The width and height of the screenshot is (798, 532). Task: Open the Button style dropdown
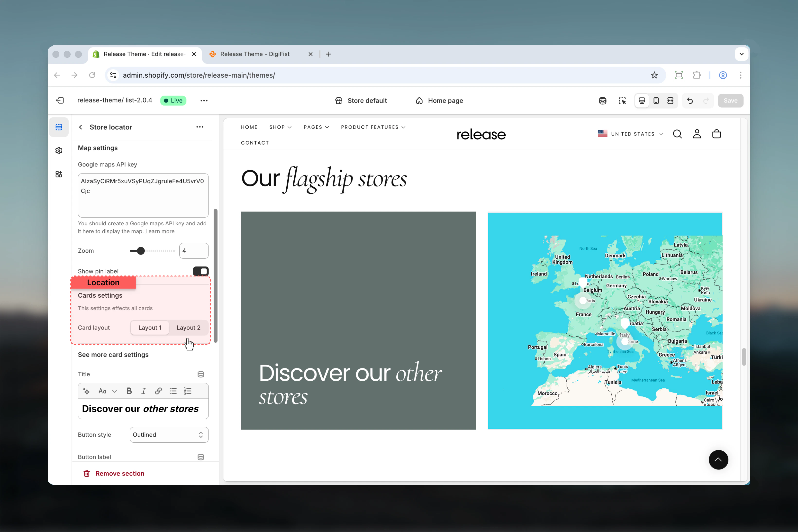[169, 435]
